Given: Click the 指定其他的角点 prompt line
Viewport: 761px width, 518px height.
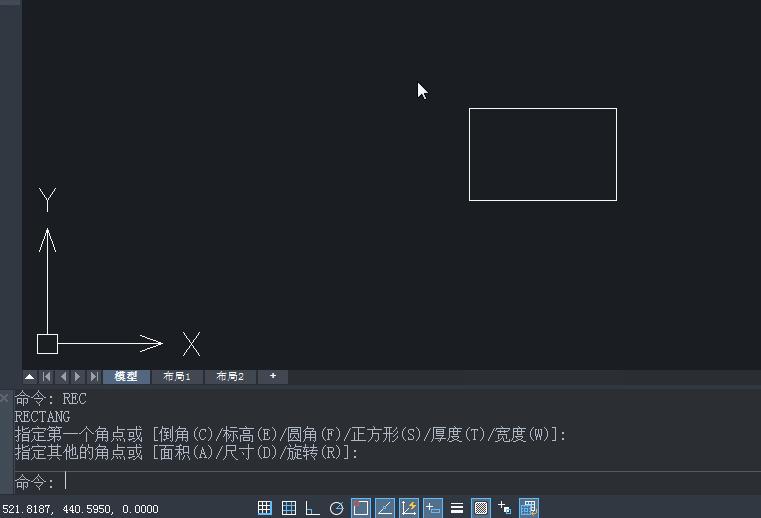Looking at the screenshot, I should 186,452.
